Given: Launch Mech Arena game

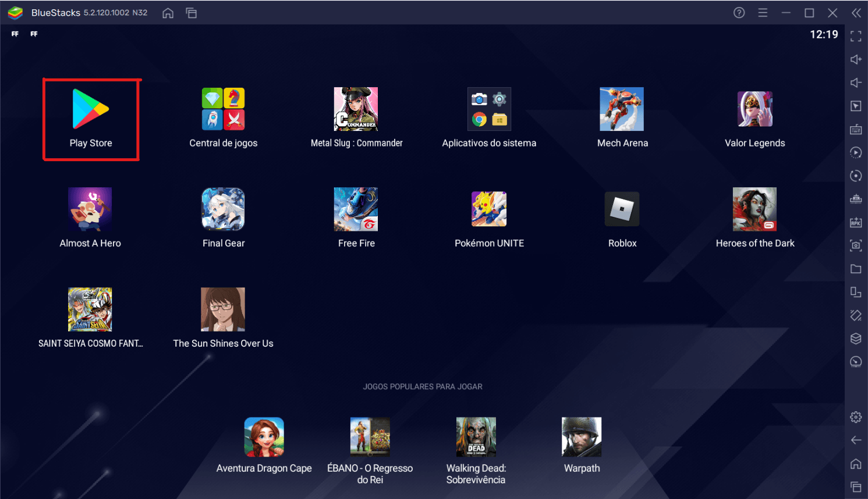Looking at the screenshot, I should pos(622,109).
